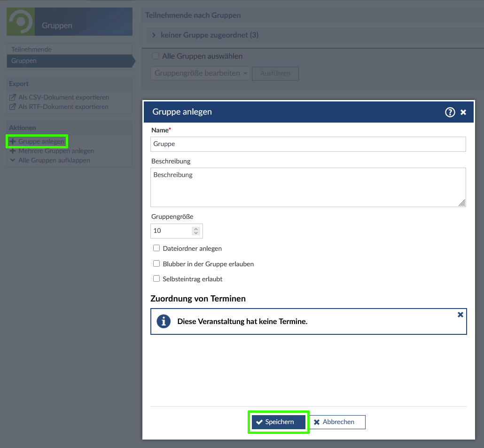The width and height of the screenshot is (484, 448).
Task: Enable Dateiordner anlegen checkbox
Action: point(157,248)
